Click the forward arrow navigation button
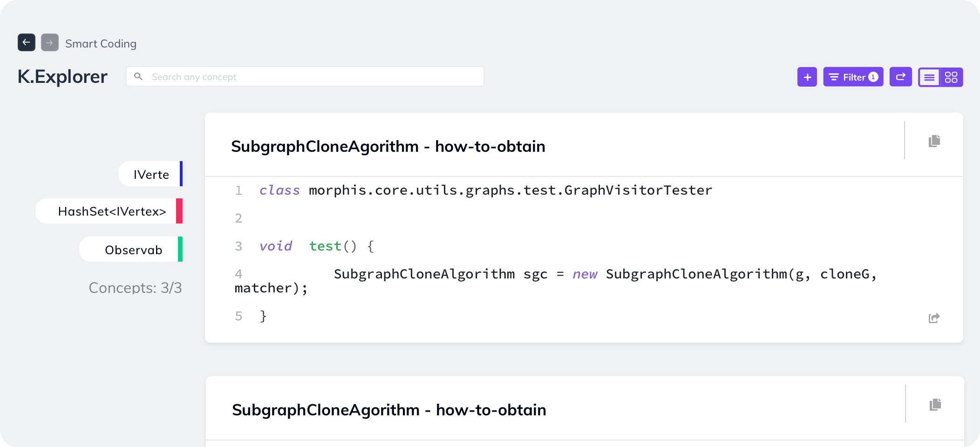The image size is (980, 447). coord(50,42)
